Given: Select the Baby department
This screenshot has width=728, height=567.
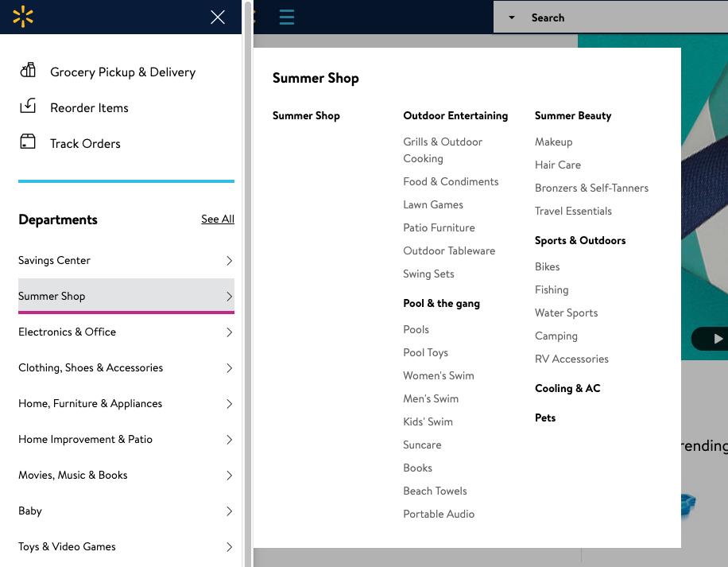Looking at the screenshot, I should pyautogui.click(x=126, y=511).
